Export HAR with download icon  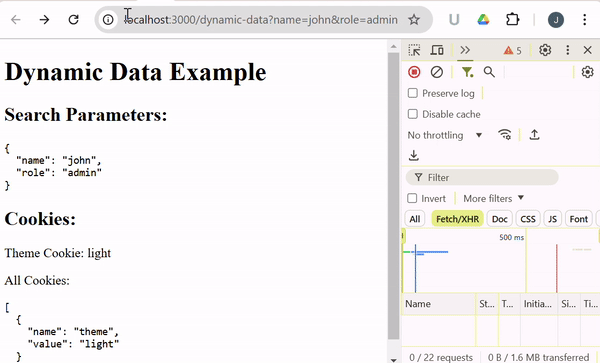point(414,155)
